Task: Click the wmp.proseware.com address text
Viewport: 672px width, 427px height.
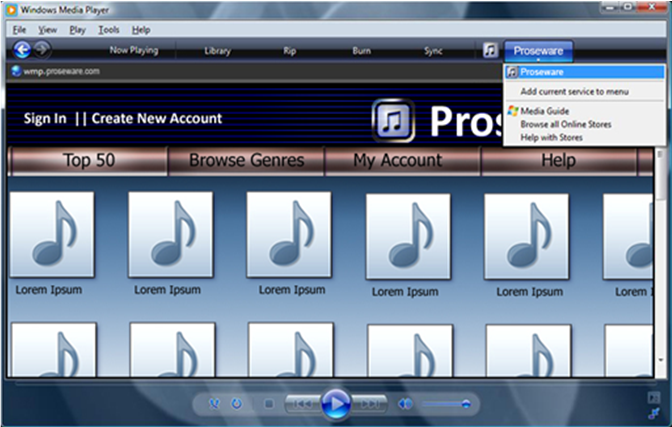Action: tap(62, 71)
